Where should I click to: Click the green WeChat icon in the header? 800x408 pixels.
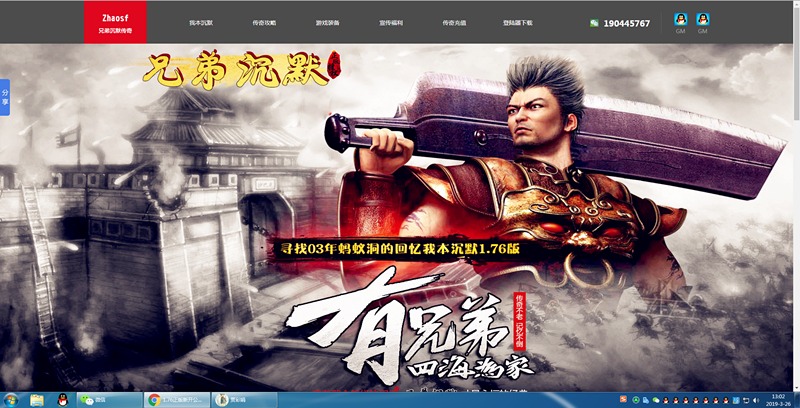tap(594, 23)
